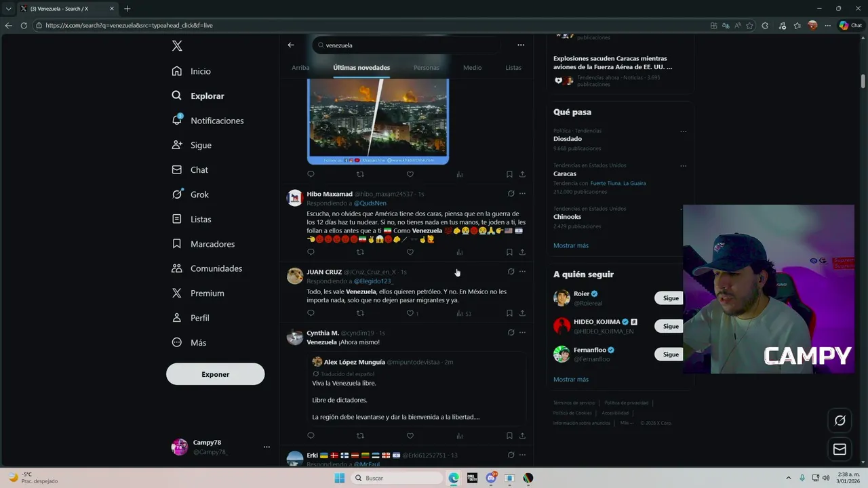Show more accounts to follow

pos(571,380)
